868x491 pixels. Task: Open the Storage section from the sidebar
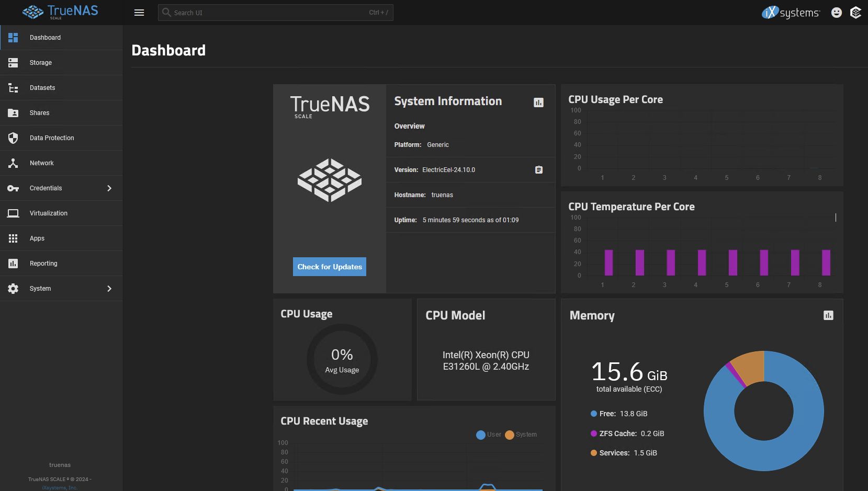pos(40,62)
